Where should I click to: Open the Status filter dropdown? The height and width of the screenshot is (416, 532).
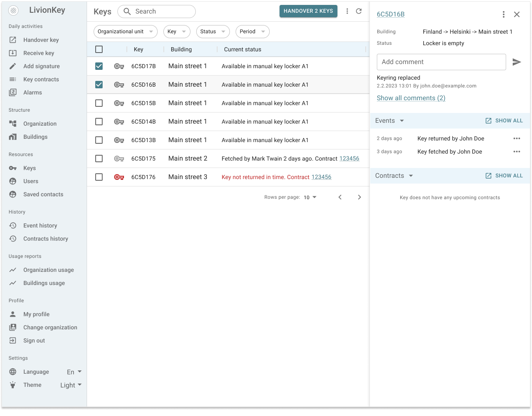click(213, 32)
